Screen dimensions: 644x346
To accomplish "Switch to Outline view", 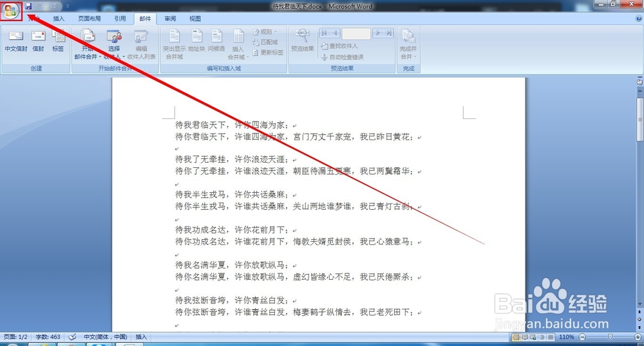I will point(542,337).
